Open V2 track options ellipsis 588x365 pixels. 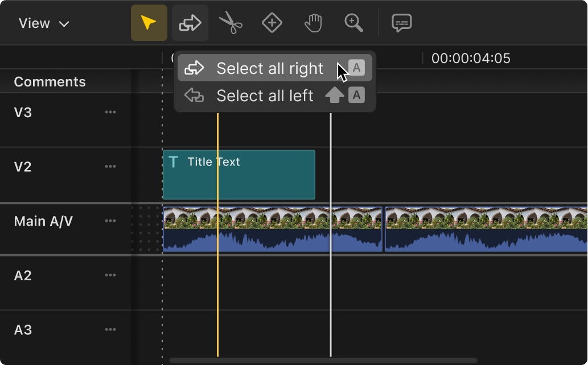click(110, 167)
